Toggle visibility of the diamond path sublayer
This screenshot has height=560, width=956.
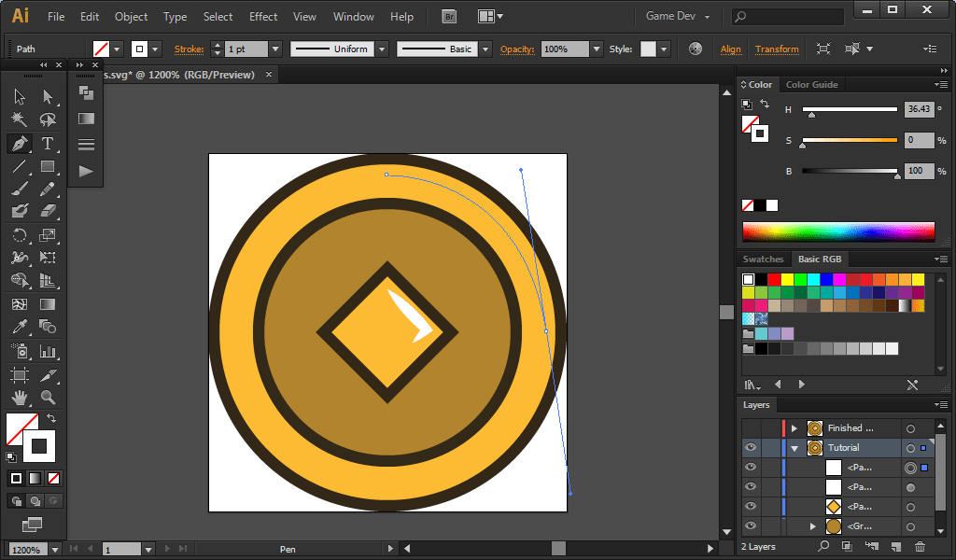click(x=751, y=507)
